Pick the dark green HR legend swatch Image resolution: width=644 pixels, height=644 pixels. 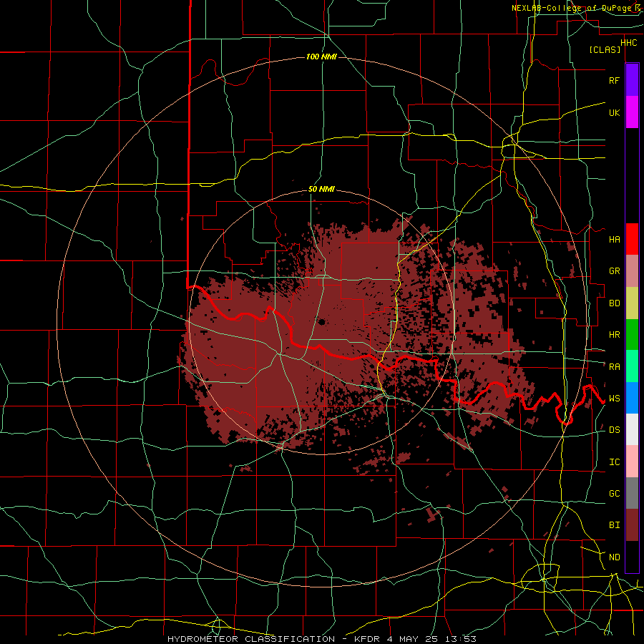[x=632, y=335]
